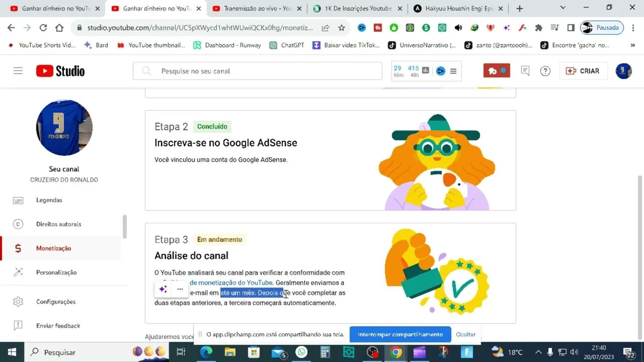Go back with the browser back arrow
This screenshot has width=644, height=362.
[11, 28]
